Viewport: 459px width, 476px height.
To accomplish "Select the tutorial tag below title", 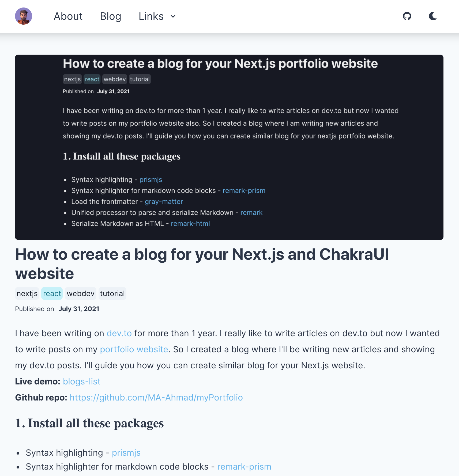I will tap(112, 293).
